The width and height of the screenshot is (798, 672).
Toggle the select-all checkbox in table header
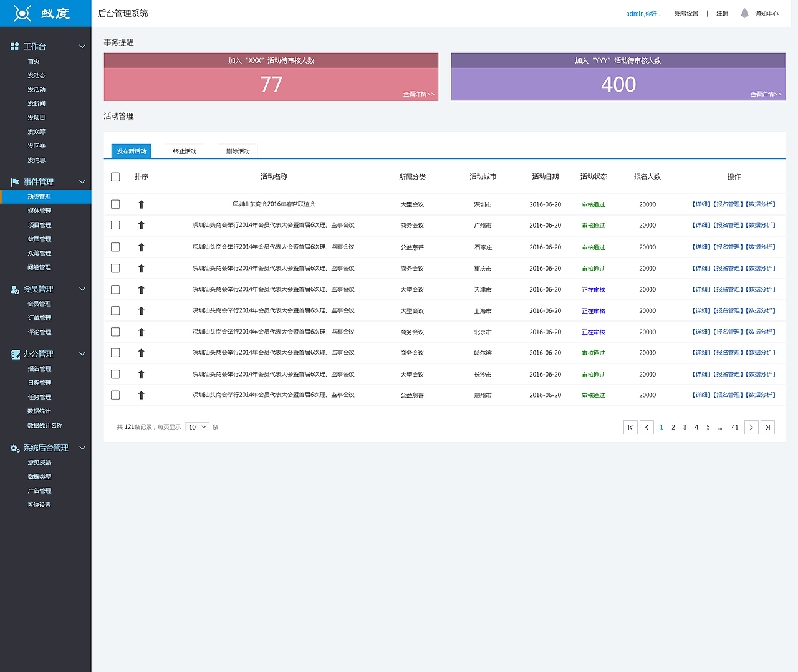pos(115,177)
